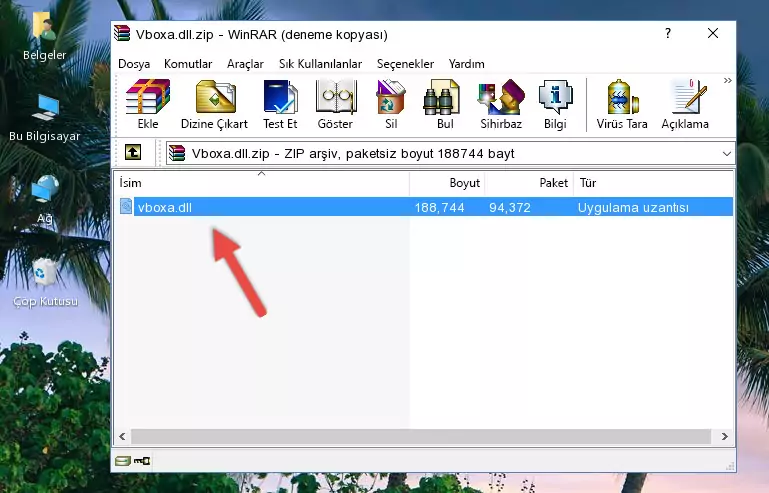
Task: Click the Sil delete icon
Action: [x=391, y=104]
